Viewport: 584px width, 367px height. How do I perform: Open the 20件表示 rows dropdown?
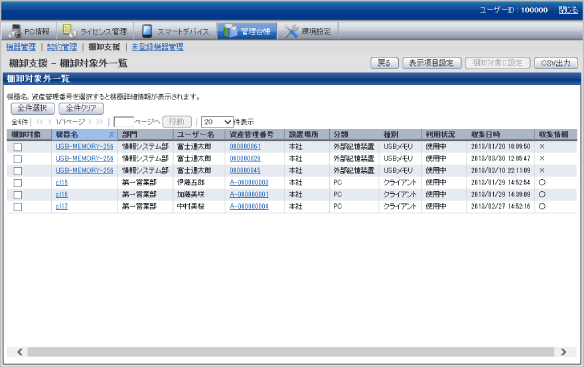(x=217, y=122)
